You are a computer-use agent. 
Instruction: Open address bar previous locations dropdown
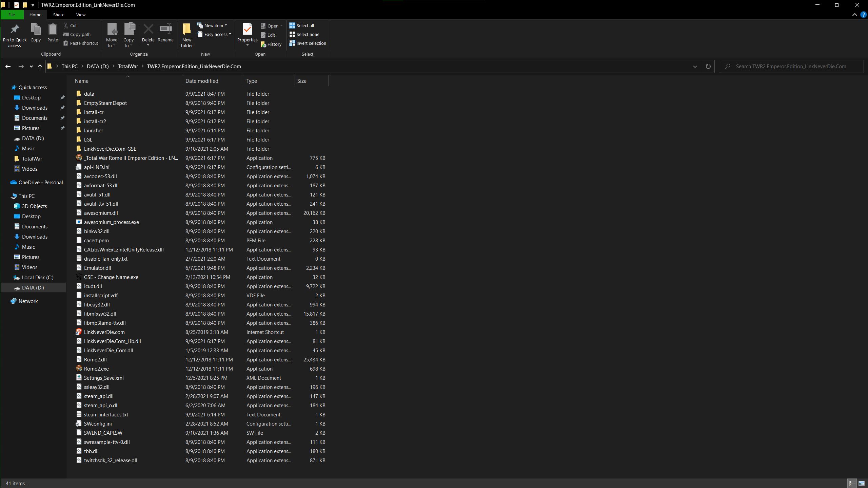point(695,67)
